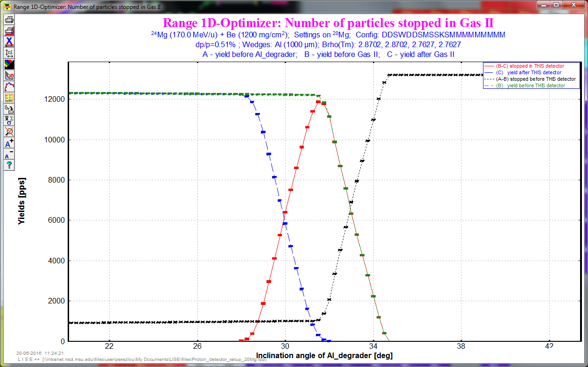Open the plot color palette icon
The height and width of the screenshot is (367, 588).
[9, 64]
